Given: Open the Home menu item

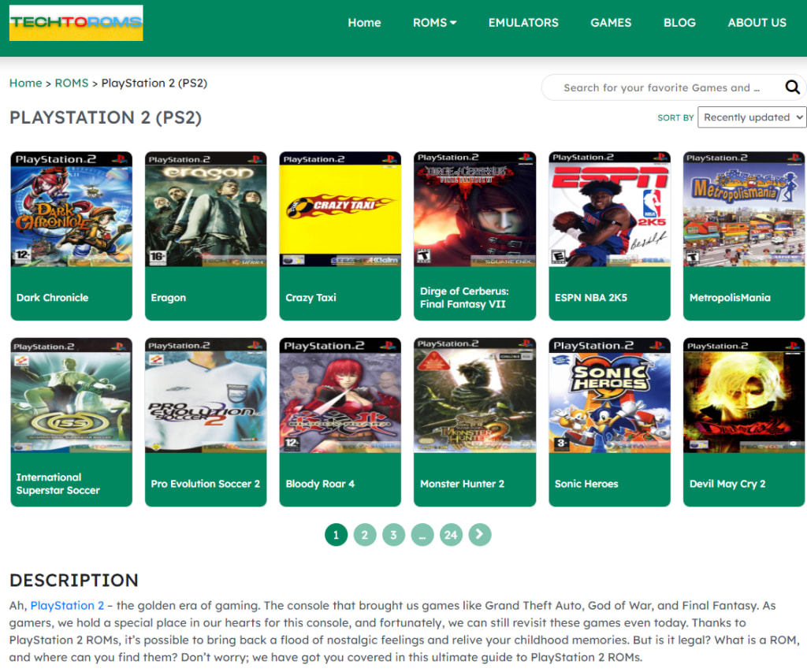Looking at the screenshot, I should click(364, 23).
